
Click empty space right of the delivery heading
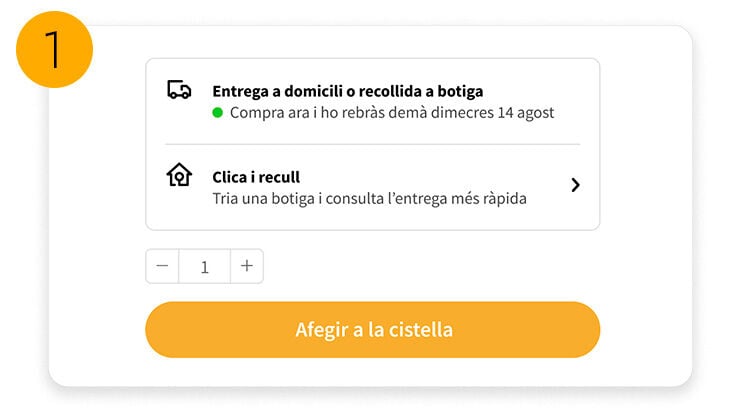tap(540, 91)
